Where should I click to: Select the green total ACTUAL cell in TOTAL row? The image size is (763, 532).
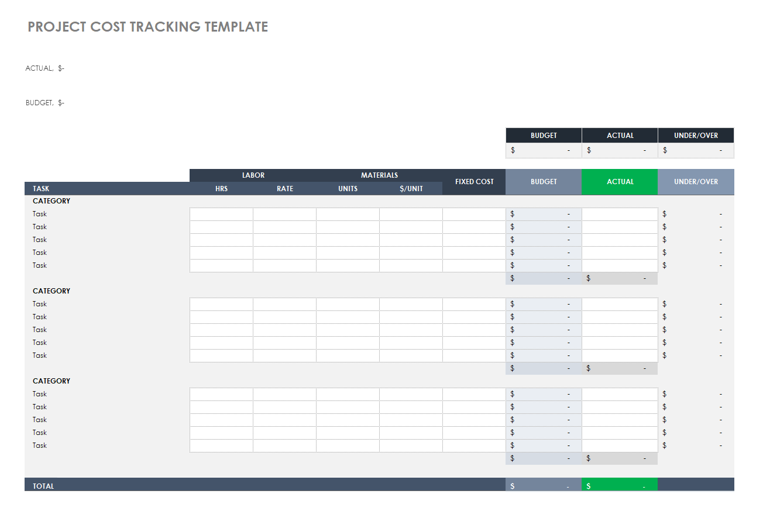(620, 486)
